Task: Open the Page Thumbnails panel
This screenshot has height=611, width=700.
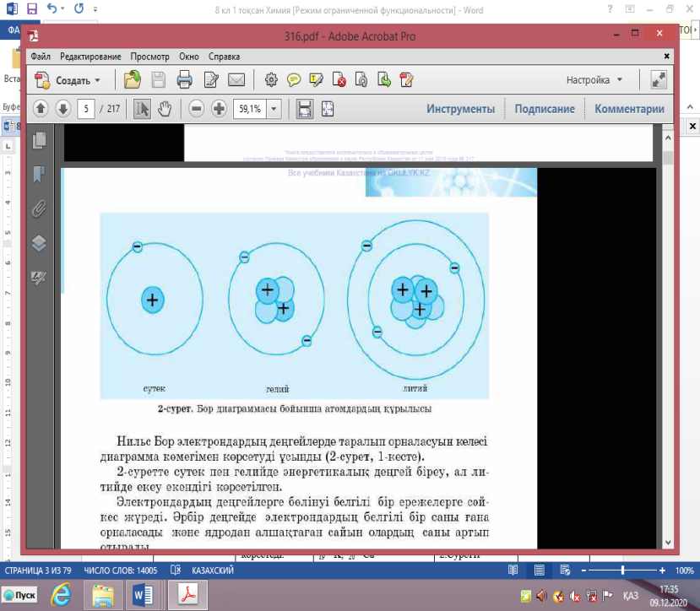Action: coord(39,140)
